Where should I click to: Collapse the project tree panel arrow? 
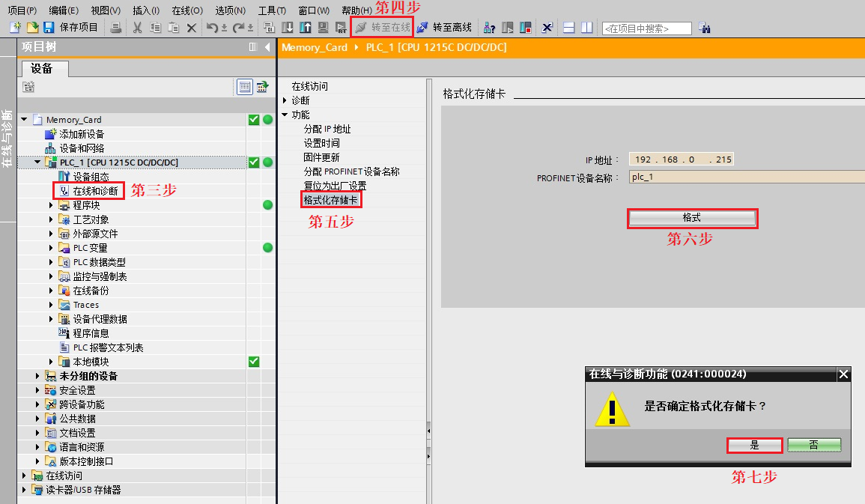click(267, 47)
